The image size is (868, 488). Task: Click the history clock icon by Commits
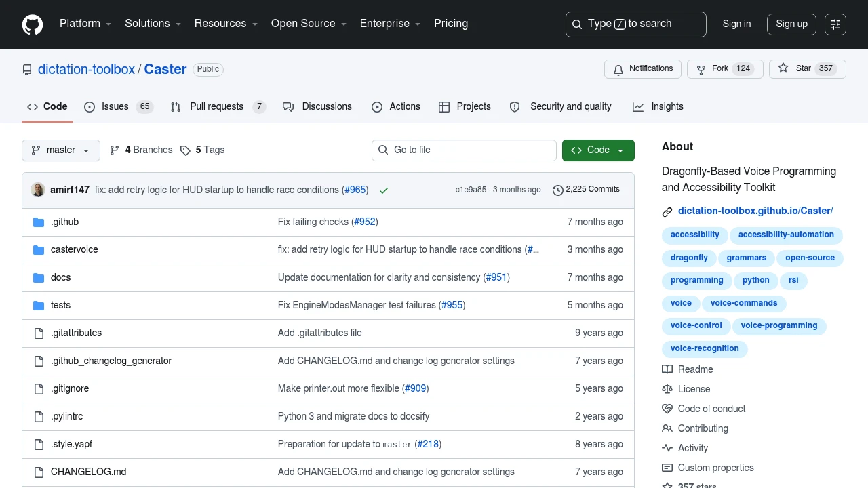coord(558,190)
